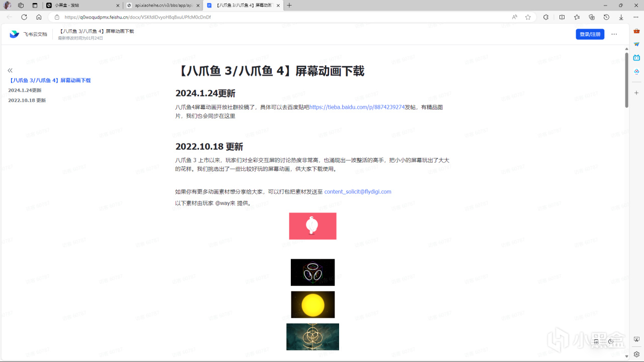Switch to the 小黑盒 - 发帖 tab
Screen dimensions: 644x362
83,5
